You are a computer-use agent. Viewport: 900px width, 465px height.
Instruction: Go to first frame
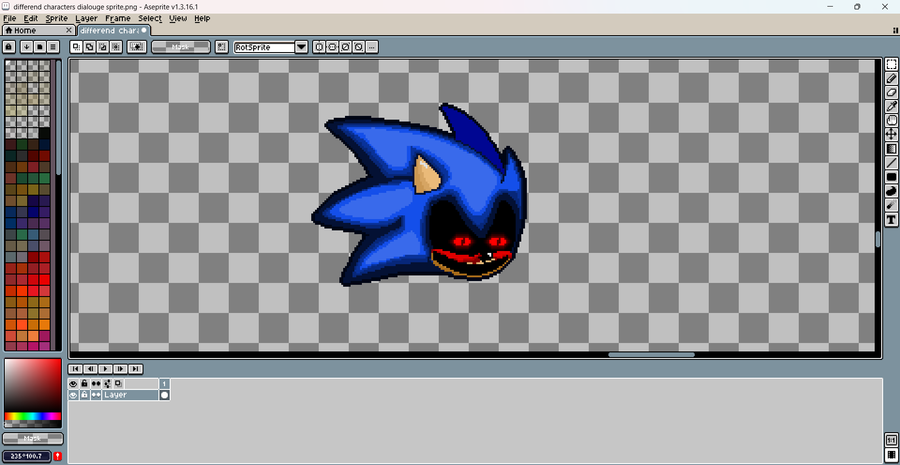[75, 369]
